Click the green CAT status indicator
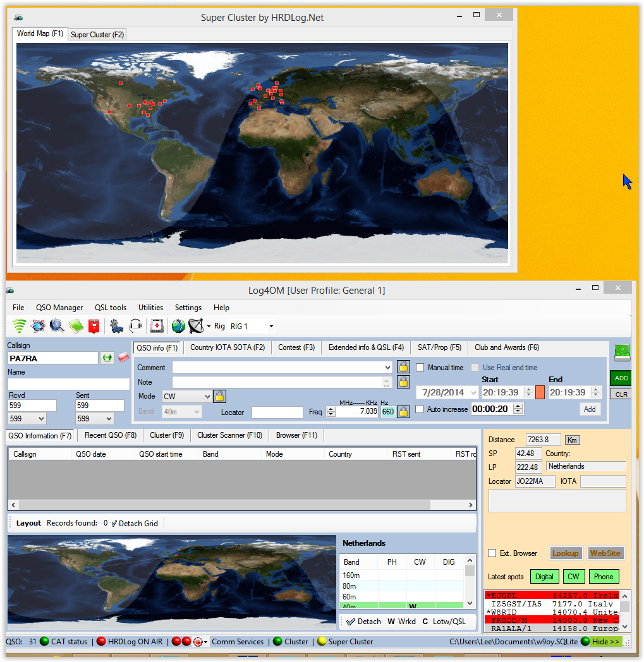The image size is (644, 662). [44, 641]
